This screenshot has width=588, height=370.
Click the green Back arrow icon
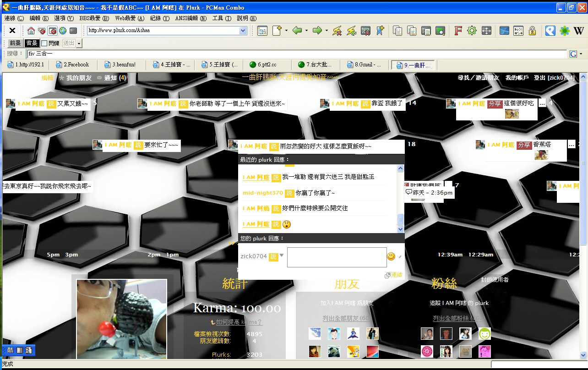[297, 31]
